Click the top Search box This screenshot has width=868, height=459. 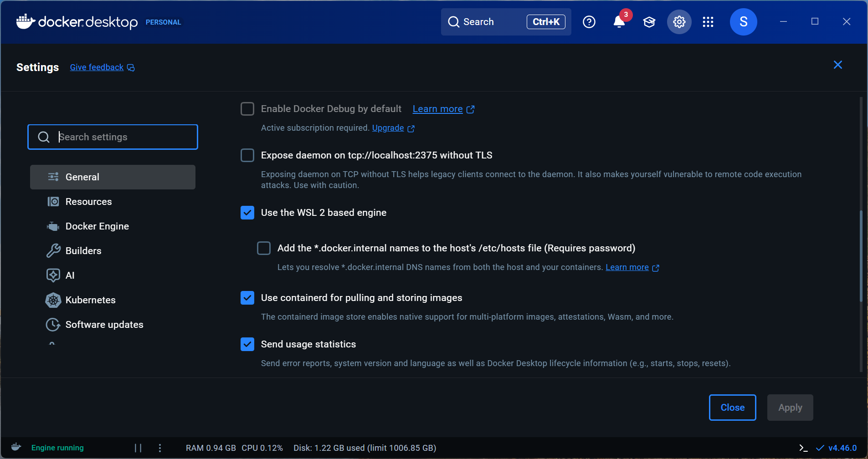(x=506, y=22)
